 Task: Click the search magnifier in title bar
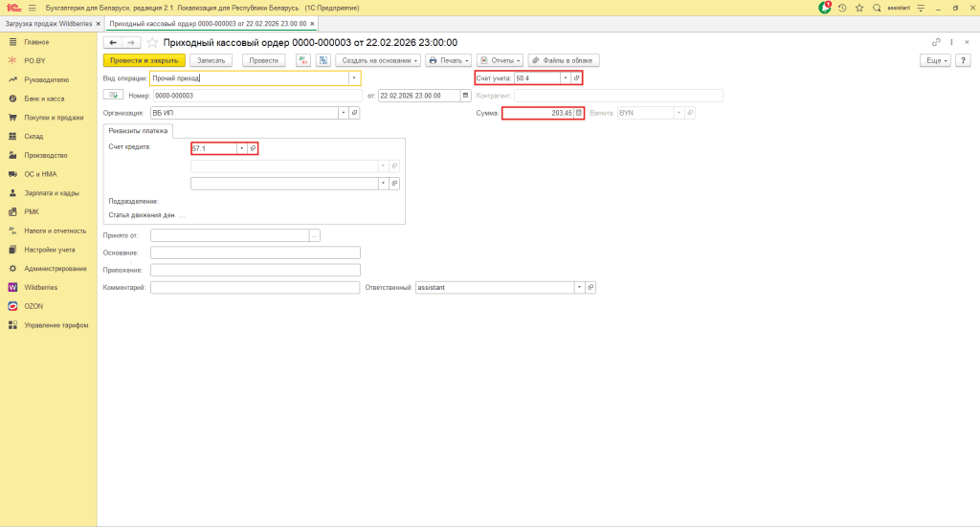(x=877, y=8)
